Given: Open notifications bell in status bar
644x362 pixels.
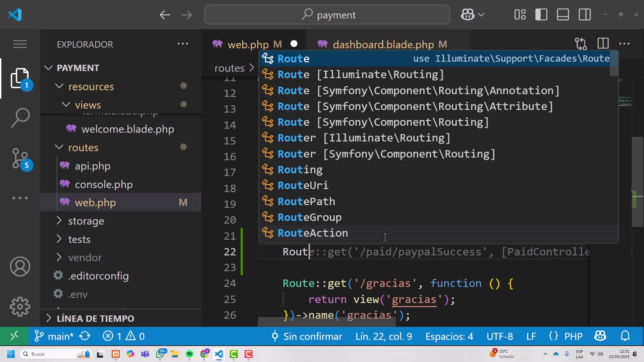Looking at the screenshot, I should coord(625,336).
